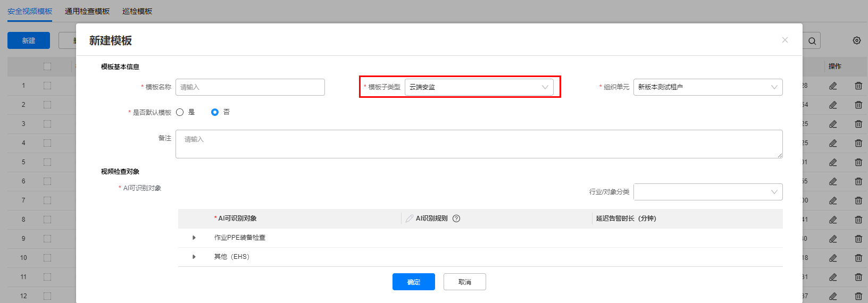Open the 模板子类型 dropdown
The image size is (868, 303).
[x=479, y=87]
